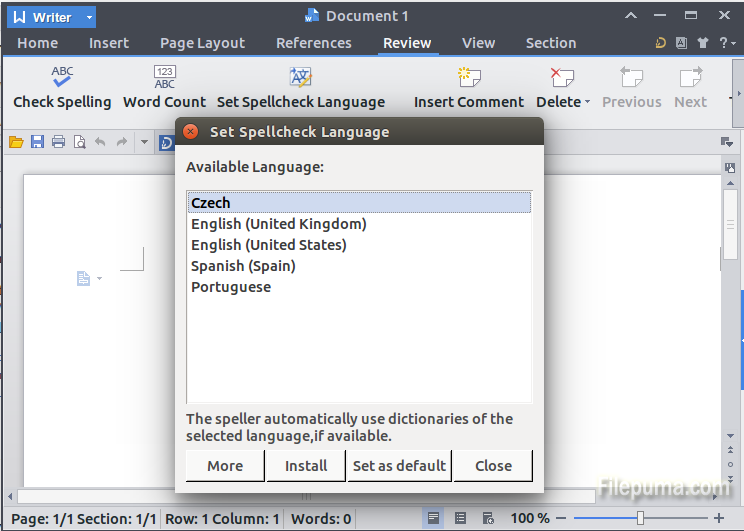This screenshot has height=531, width=744.
Task: Zoom out with the minus button
Action: (561, 518)
